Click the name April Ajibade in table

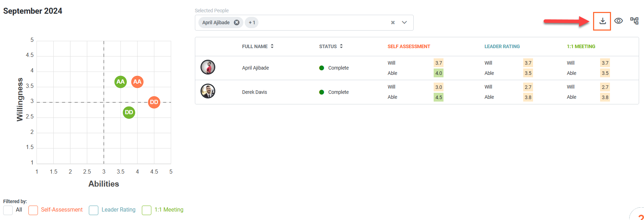pos(255,68)
